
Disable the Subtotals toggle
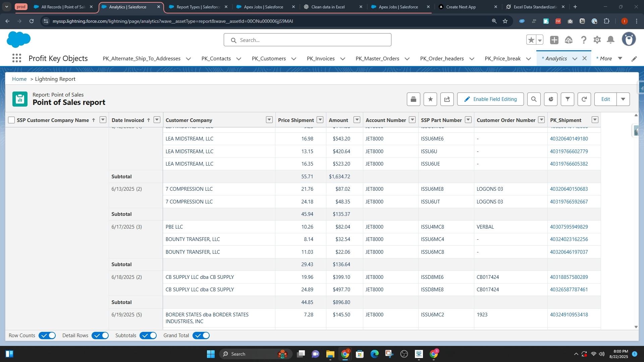(148, 336)
